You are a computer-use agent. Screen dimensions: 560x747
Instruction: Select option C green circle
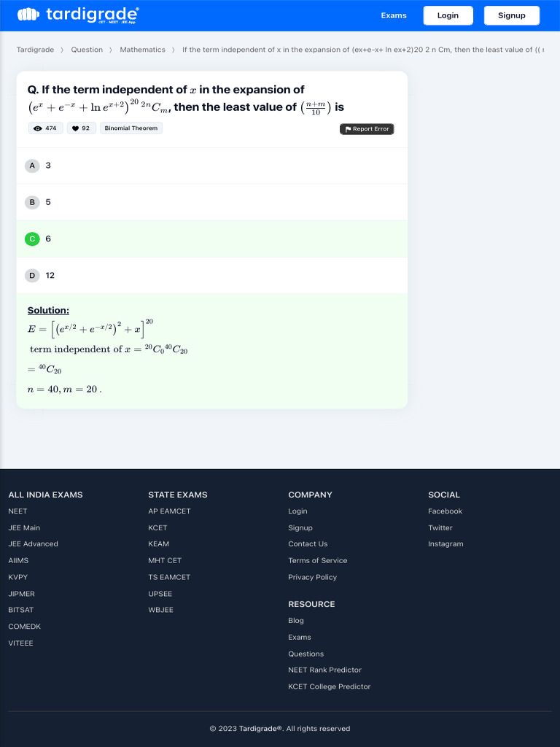click(32, 239)
